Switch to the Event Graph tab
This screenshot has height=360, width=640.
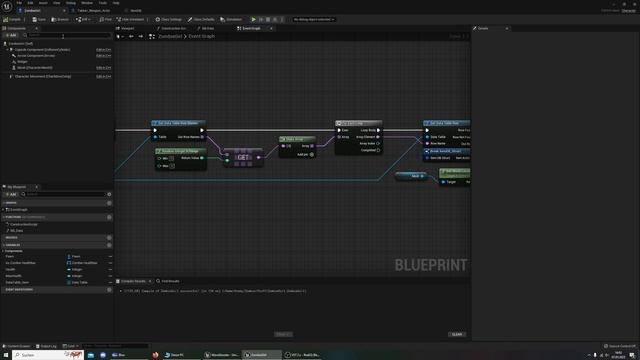[x=251, y=28]
